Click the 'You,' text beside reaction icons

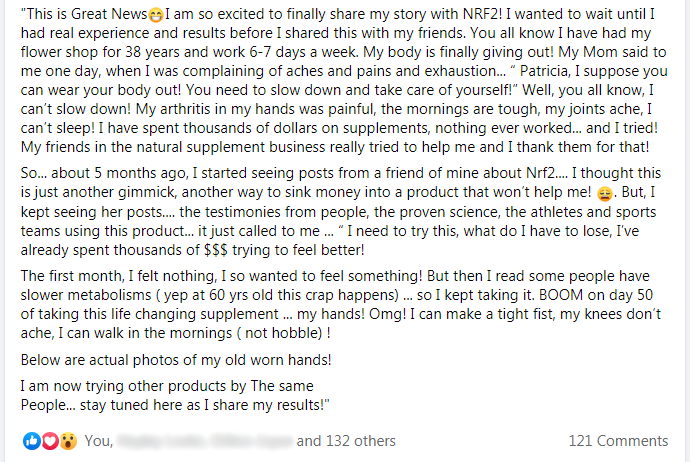99,441
